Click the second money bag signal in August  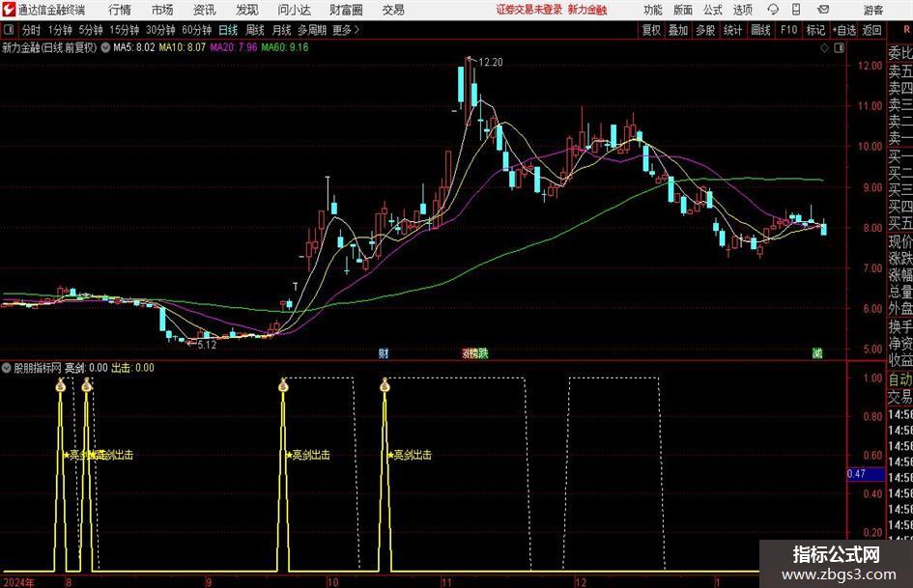coord(87,385)
